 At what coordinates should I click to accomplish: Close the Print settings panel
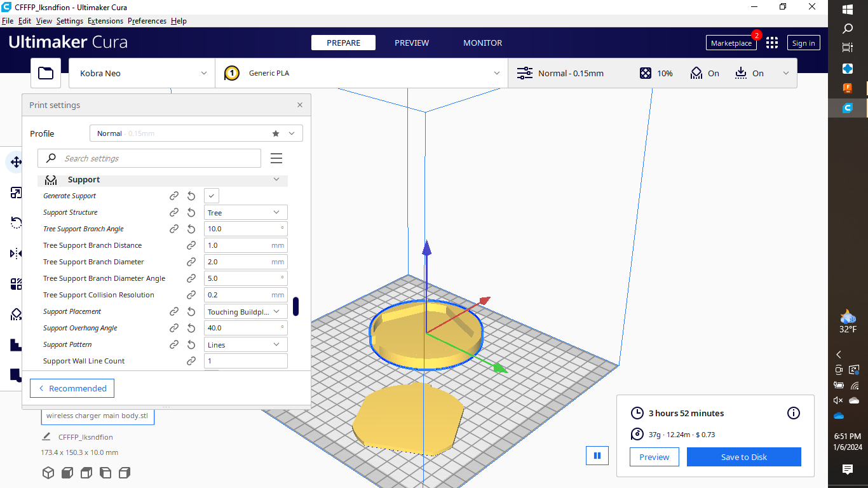pos(300,105)
